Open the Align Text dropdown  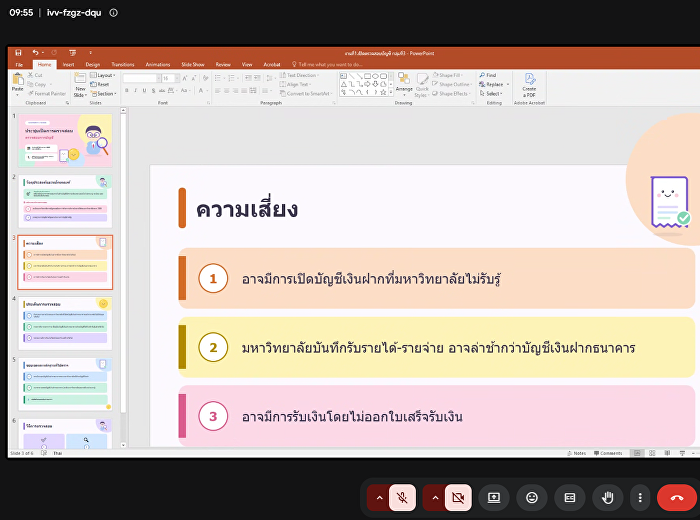(x=296, y=84)
